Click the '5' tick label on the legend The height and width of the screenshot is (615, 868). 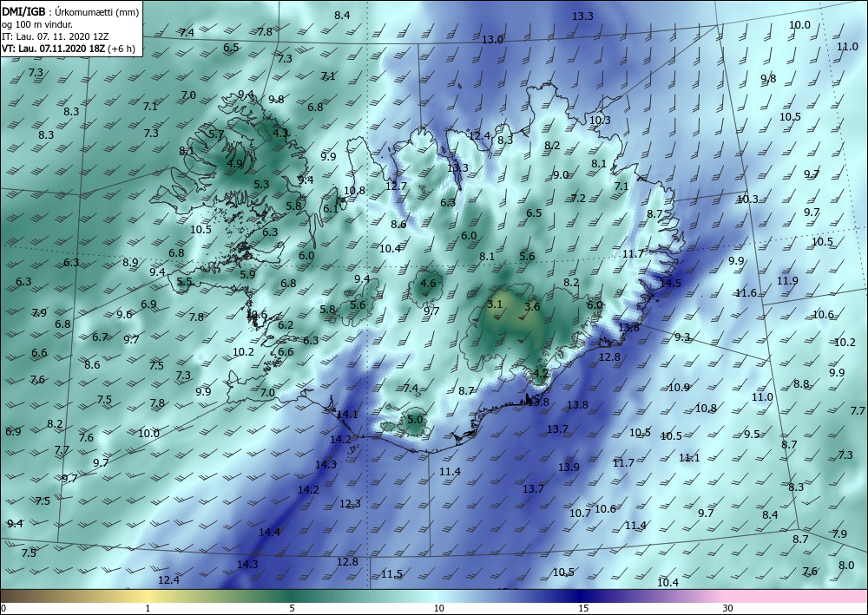coord(293,609)
